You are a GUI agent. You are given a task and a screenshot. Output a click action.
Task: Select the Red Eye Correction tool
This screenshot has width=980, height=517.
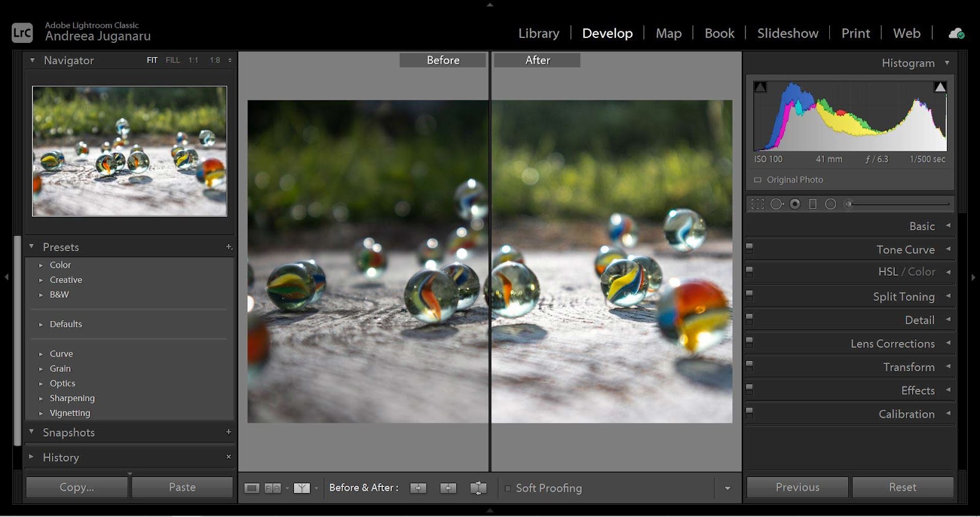click(x=795, y=204)
